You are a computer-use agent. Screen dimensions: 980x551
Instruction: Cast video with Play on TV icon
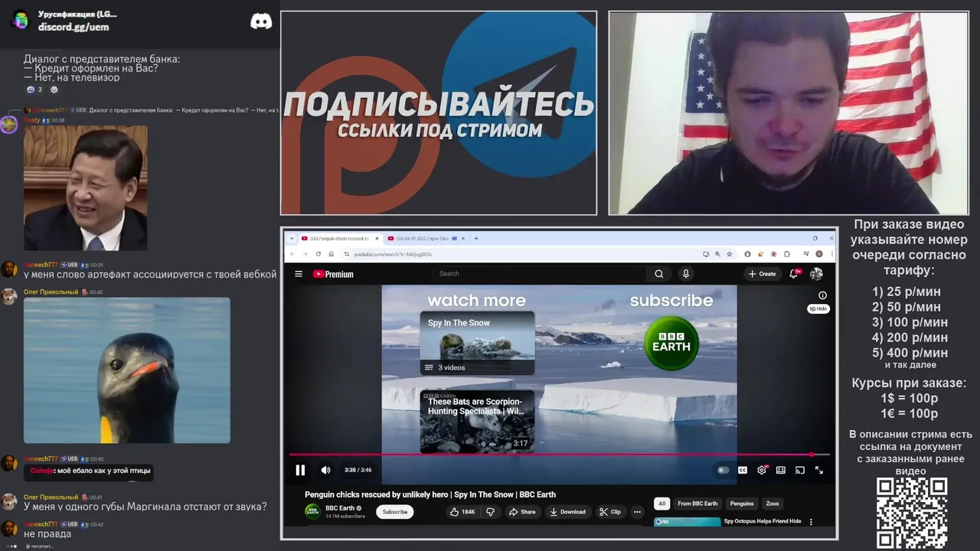click(800, 470)
